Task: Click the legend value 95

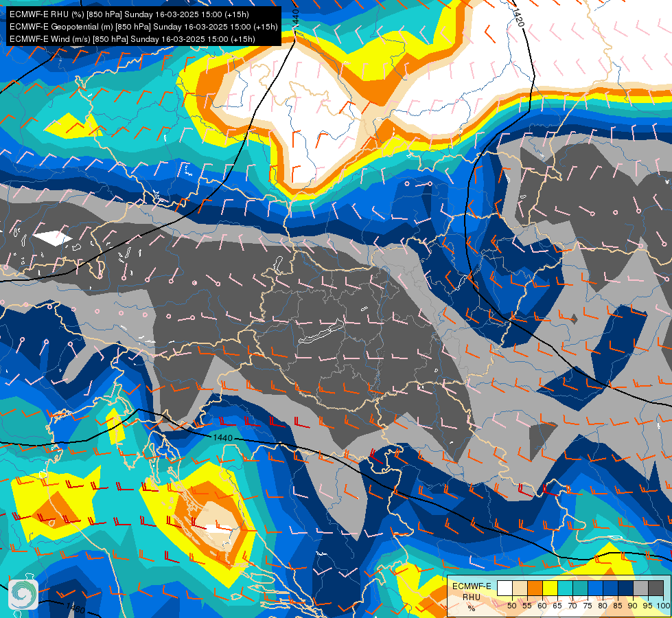Action: click(x=647, y=606)
